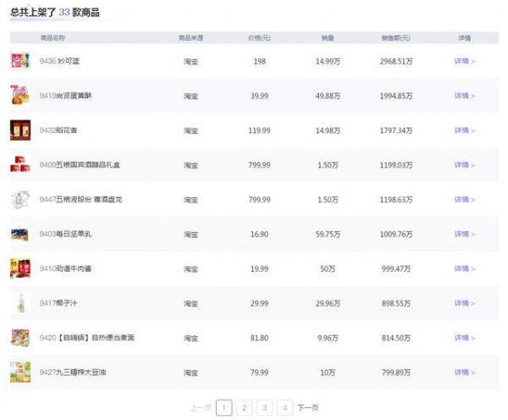Open details for 9410劲道牛肉酱
The height and width of the screenshot is (420, 508).
pos(465,268)
